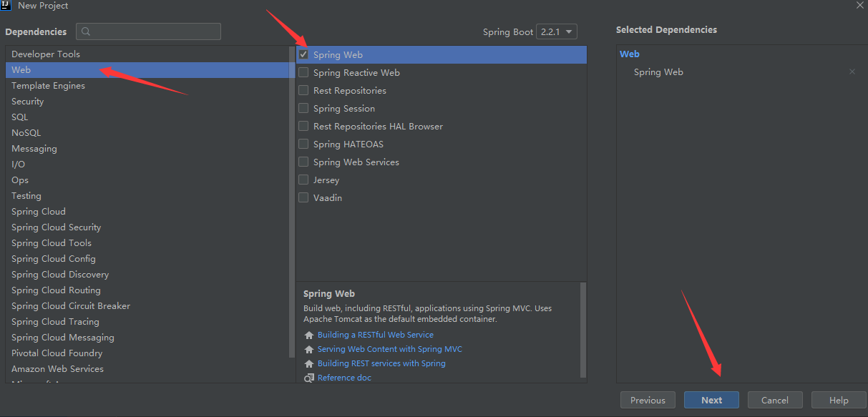Open the Spring Cloud Tracing category

pyautogui.click(x=147, y=322)
